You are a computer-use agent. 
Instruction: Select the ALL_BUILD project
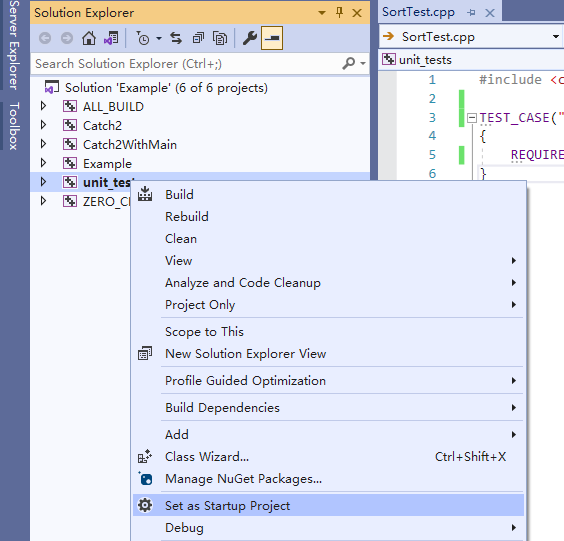coord(113,107)
